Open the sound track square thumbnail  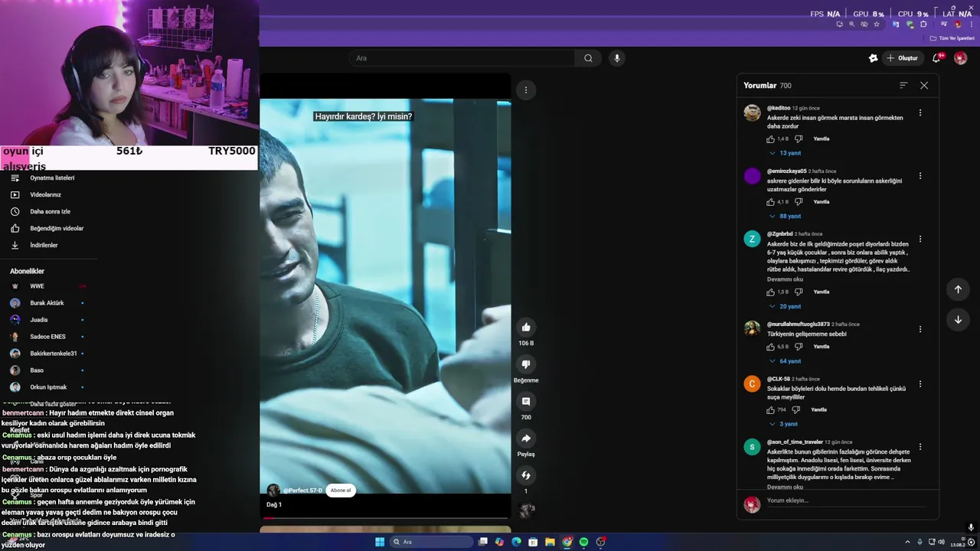click(x=526, y=510)
